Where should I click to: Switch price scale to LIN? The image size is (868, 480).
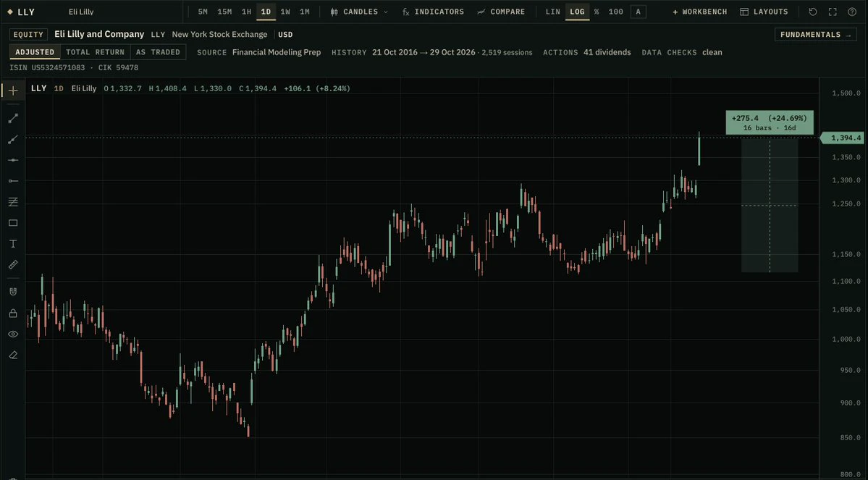point(552,12)
